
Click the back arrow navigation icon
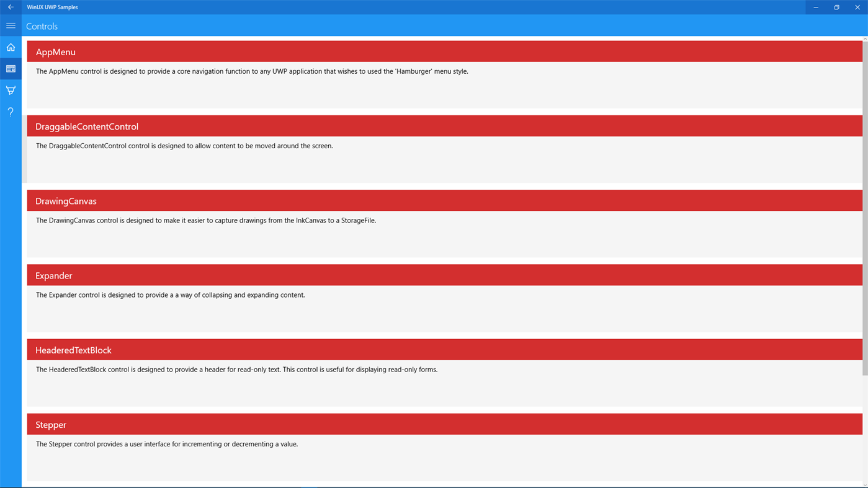click(9, 7)
